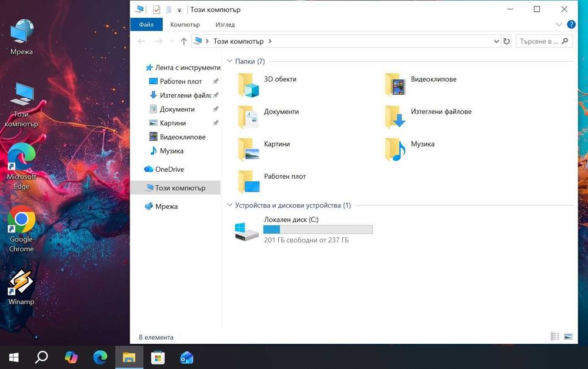The width and height of the screenshot is (588, 369).
Task: Unpin Работен плот using its pin icon
Action: (216, 81)
